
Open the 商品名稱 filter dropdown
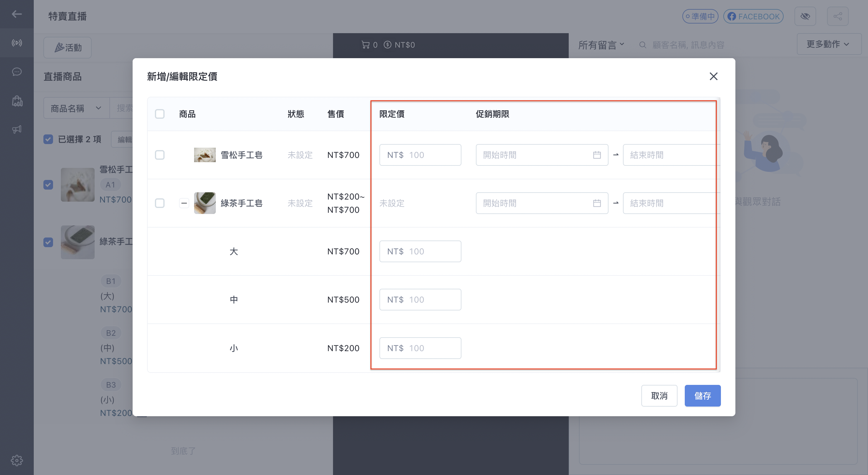(77, 108)
